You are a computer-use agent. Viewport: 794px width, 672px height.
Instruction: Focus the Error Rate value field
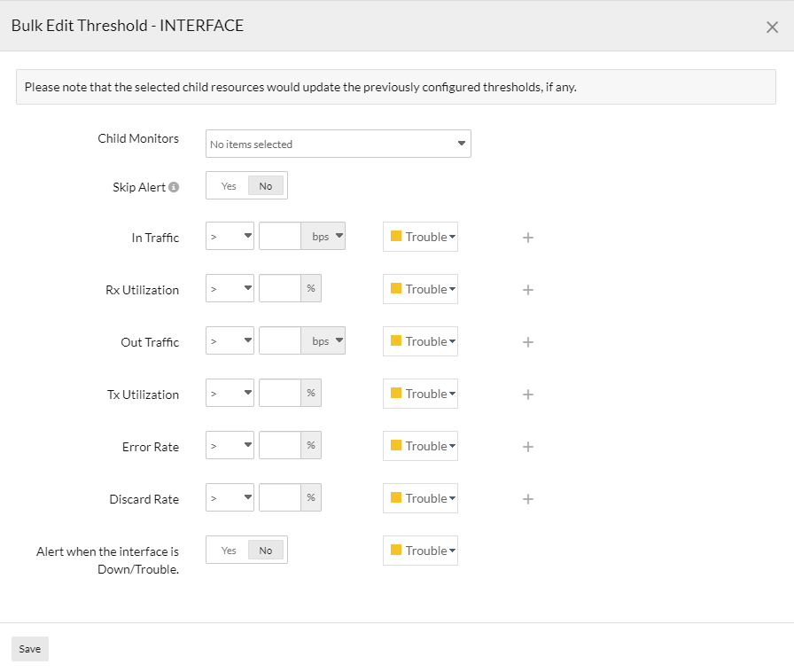(280, 445)
